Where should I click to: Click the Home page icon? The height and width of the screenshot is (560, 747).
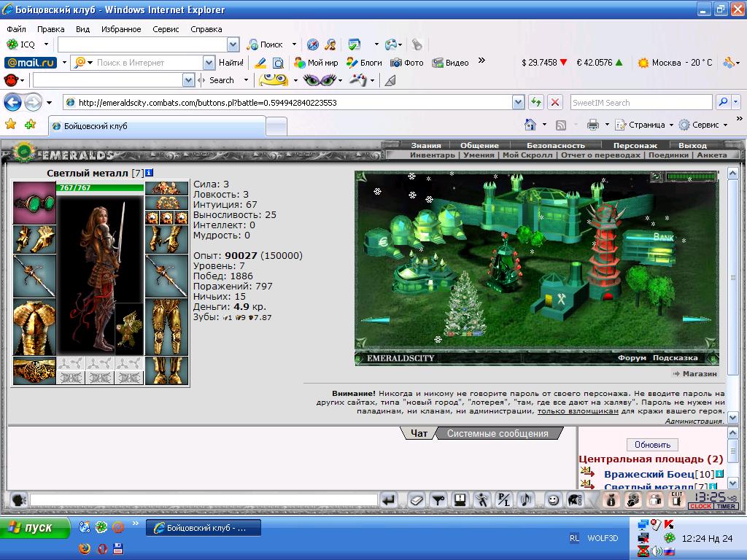coord(530,125)
